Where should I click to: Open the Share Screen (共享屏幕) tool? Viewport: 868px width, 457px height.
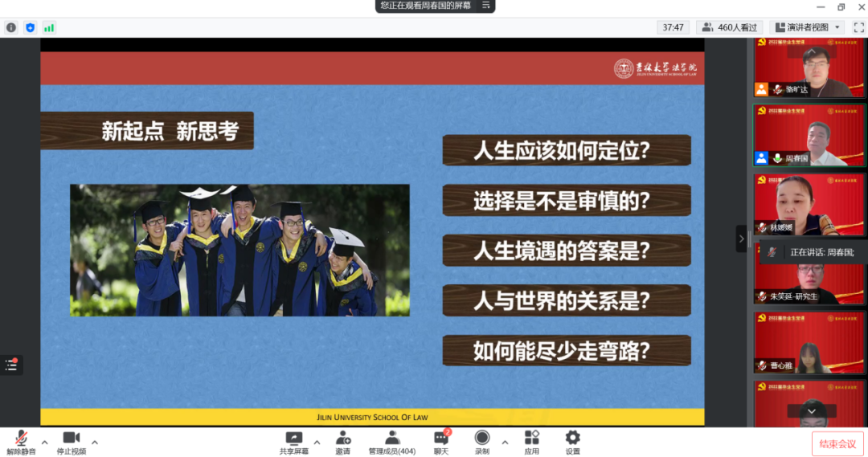[294, 443]
